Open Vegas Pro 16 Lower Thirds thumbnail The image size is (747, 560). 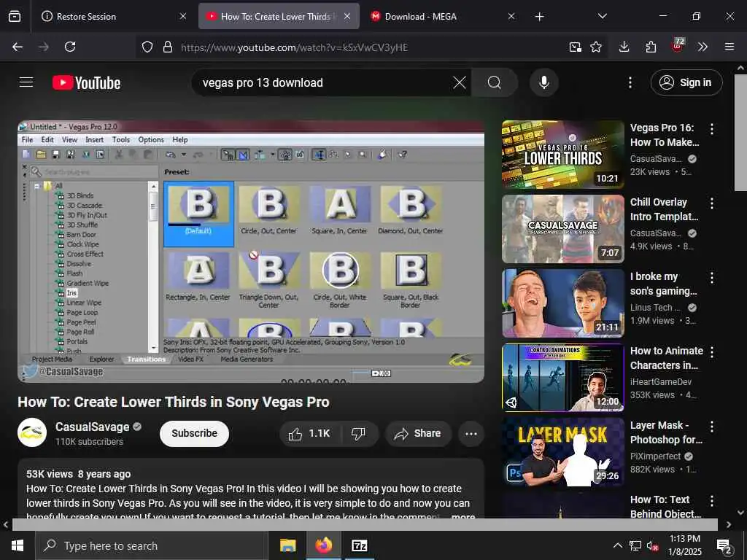click(562, 155)
